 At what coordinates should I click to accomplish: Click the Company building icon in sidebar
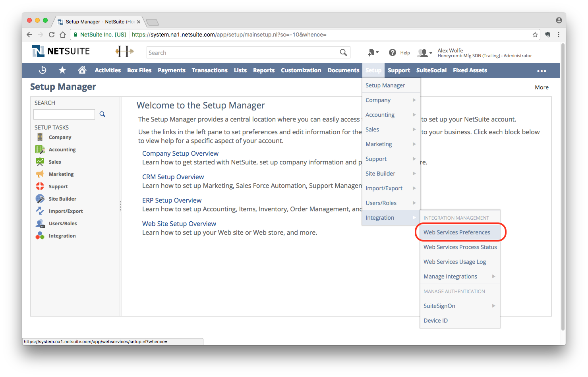click(x=40, y=137)
